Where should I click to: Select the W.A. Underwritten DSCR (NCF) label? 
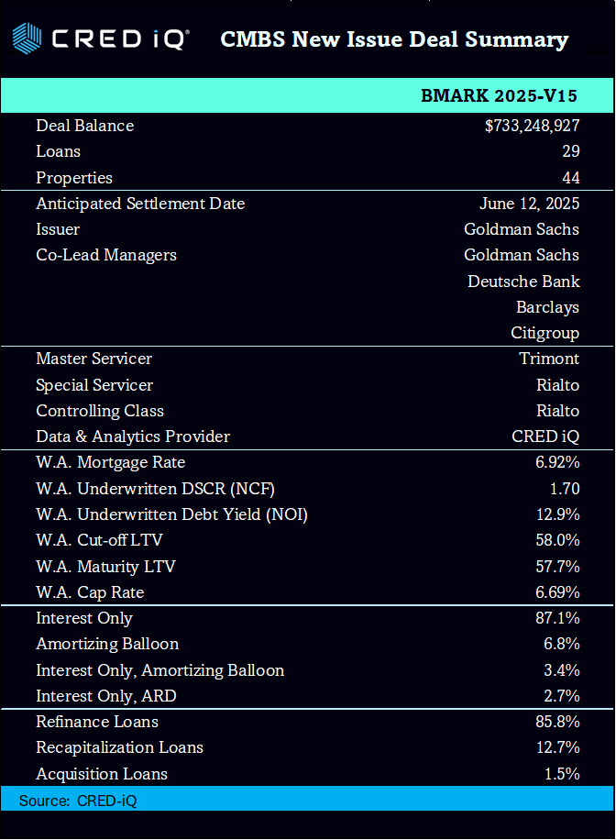[x=155, y=489]
